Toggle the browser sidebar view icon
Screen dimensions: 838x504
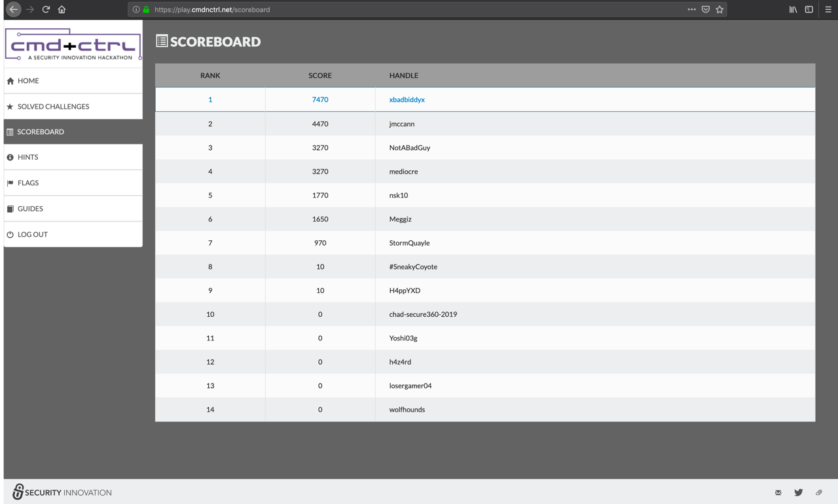[809, 10]
